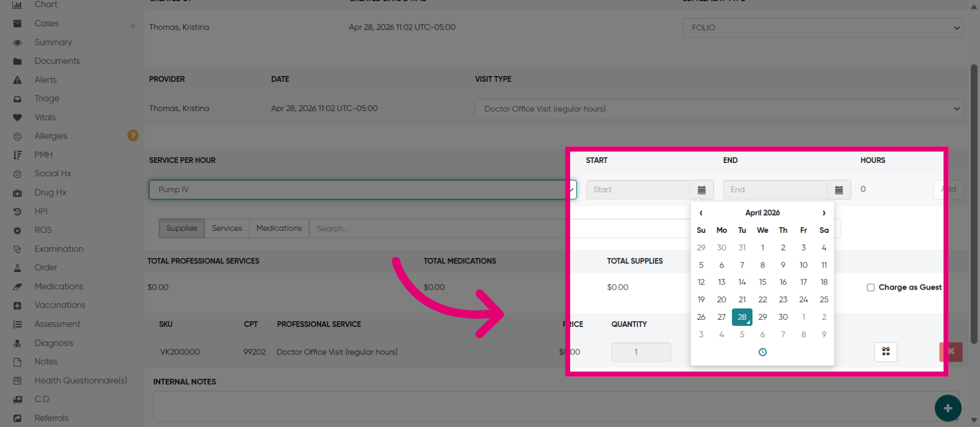980x427 pixels.
Task: Select April 22 in the calendar
Action: tap(763, 300)
